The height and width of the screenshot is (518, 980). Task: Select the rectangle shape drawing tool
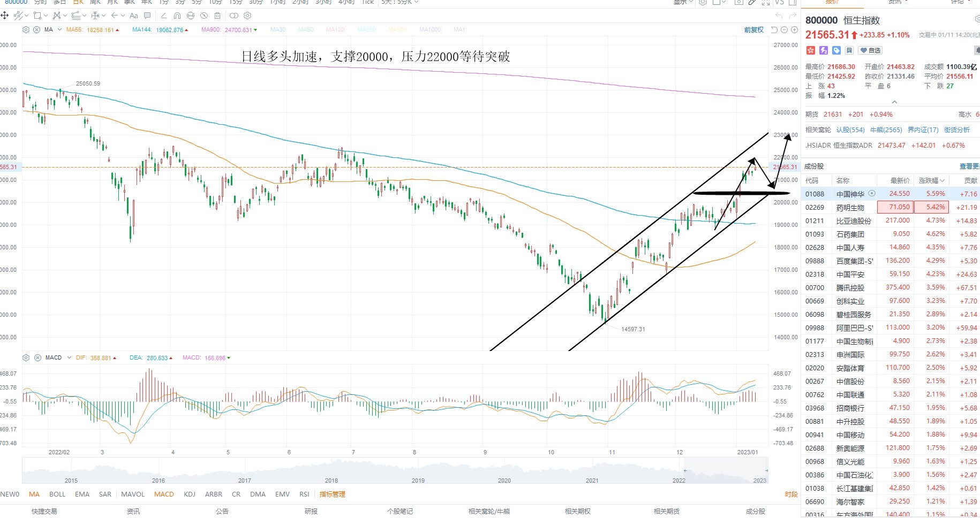[37, 16]
